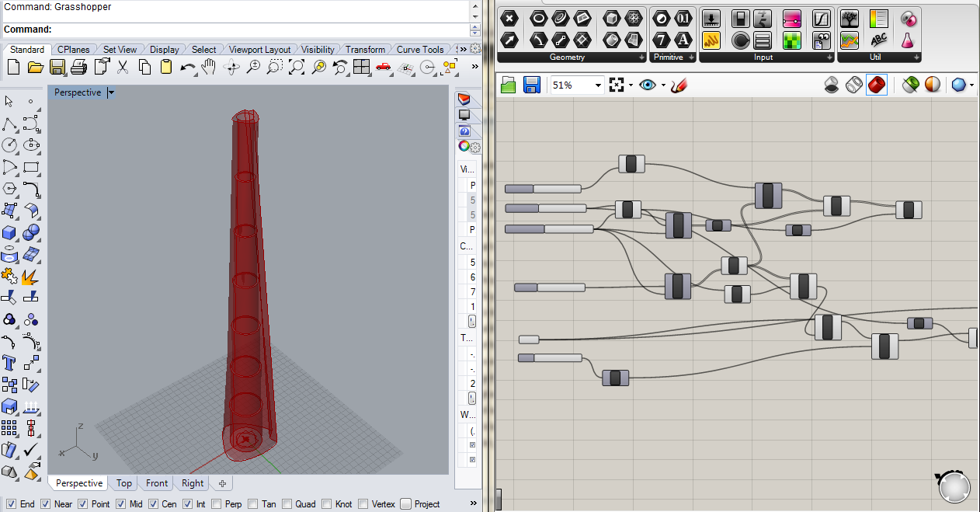The height and width of the screenshot is (512, 980).
Task: Toggle the Point osnap checkbox
Action: 84,504
